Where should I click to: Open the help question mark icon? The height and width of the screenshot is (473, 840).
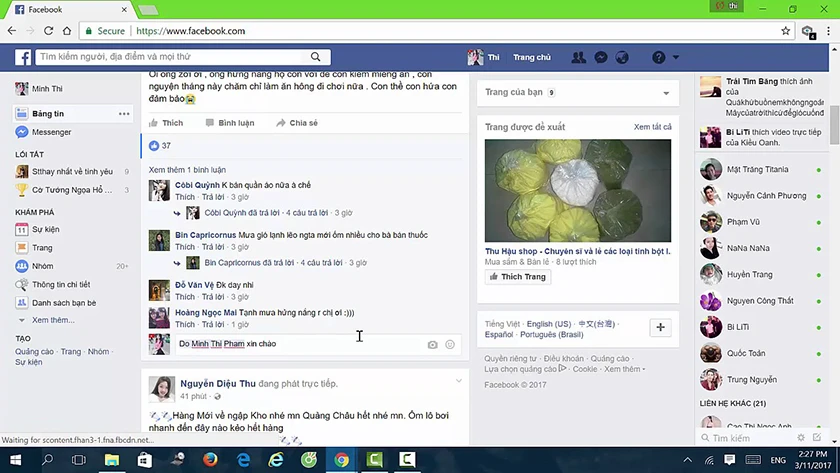pos(658,57)
